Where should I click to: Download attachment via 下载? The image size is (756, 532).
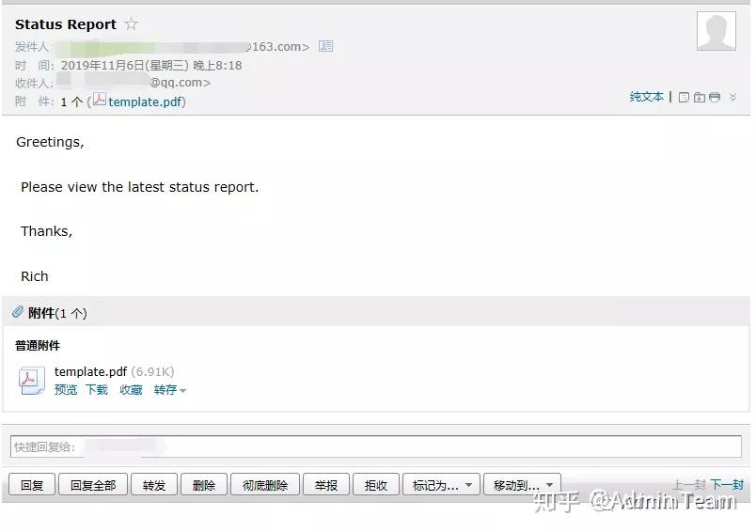tap(97, 389)
